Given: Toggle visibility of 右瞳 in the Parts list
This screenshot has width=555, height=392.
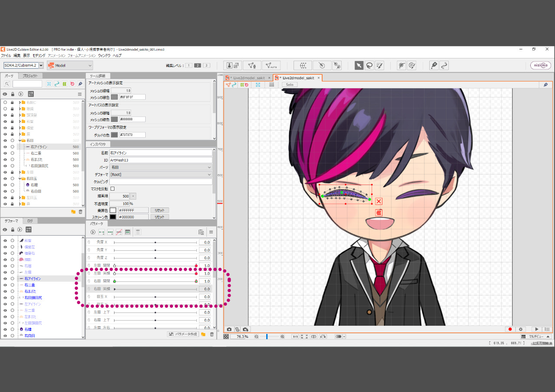Looking at the screenshot, I should tap(5, 185).
